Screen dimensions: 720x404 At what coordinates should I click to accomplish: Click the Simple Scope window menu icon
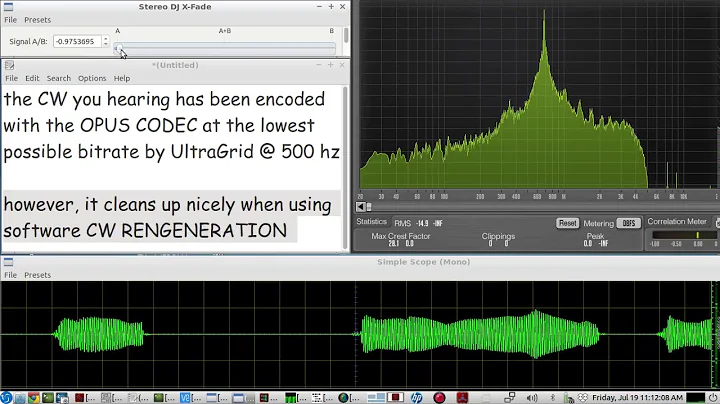click(x=8, y=262)
